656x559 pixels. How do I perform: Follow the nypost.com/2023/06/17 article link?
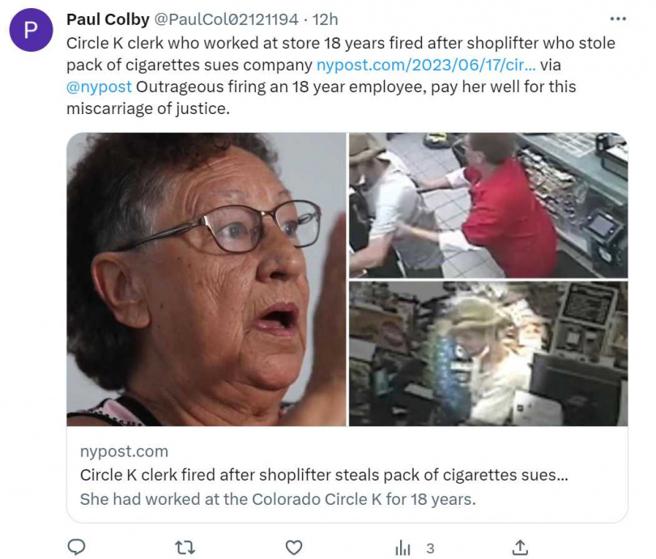click(x=426, y=65)
